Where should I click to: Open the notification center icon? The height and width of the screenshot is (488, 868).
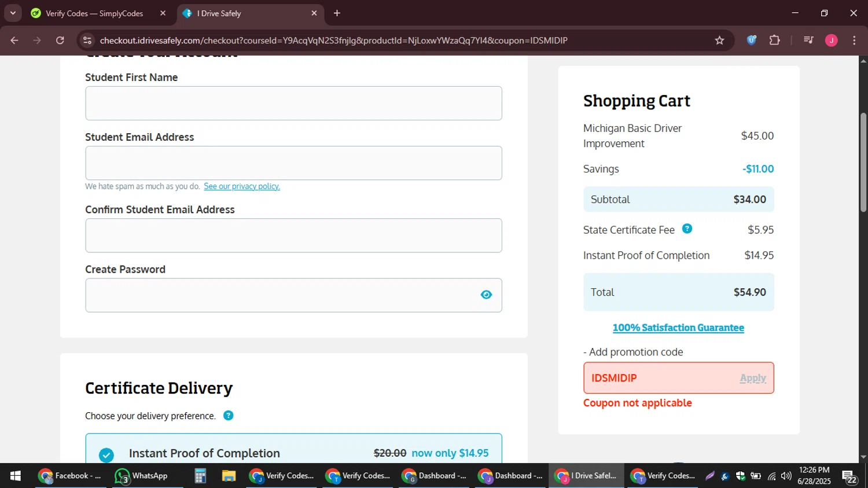tap(850, 476)
